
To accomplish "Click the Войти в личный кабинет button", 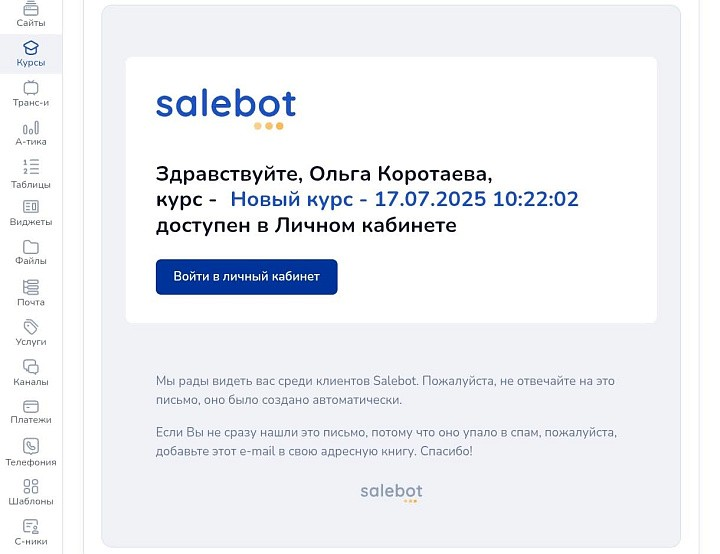I will (246, 277).
